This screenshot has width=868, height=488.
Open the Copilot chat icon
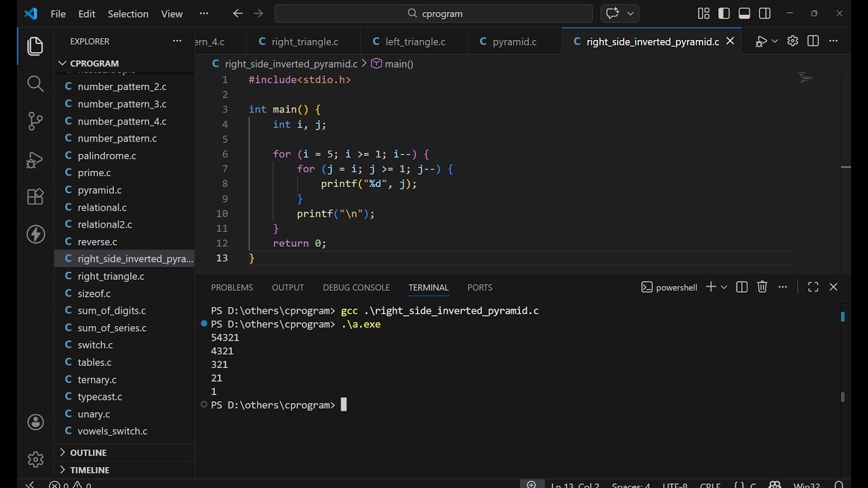(x=612, y=14)
